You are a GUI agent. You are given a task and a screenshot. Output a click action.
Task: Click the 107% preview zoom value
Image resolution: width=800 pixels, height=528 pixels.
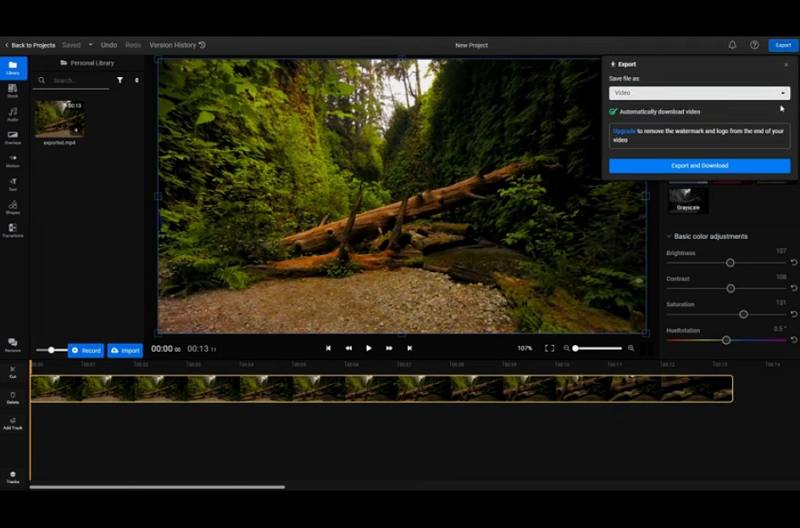pyautogui.click(x=524, y=348)
